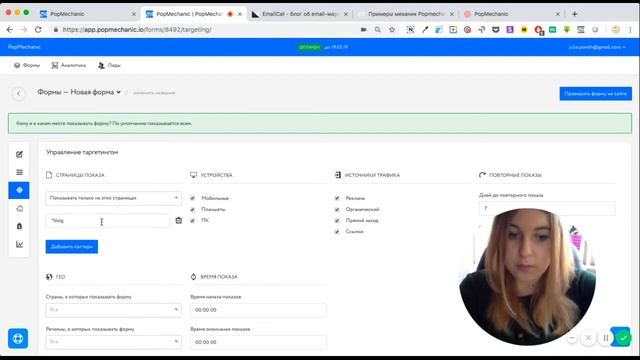Screen dimensions: 640x360
Task: Toggle the Органический traffic source checkbox
Action: (337, 209)
